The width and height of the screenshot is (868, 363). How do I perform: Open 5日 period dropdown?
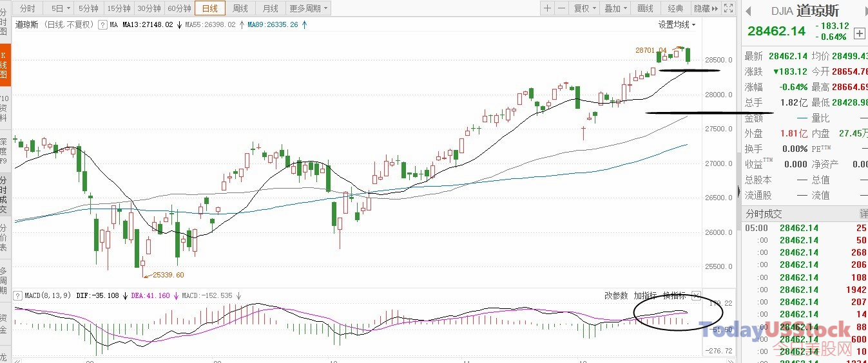coord(60,8)
